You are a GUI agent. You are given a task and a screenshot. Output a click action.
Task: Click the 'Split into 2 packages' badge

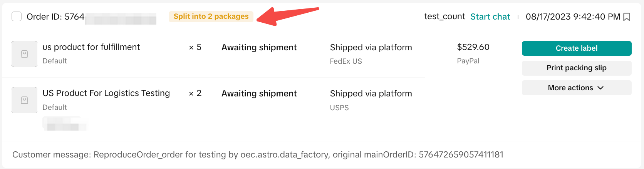(211, 17)
